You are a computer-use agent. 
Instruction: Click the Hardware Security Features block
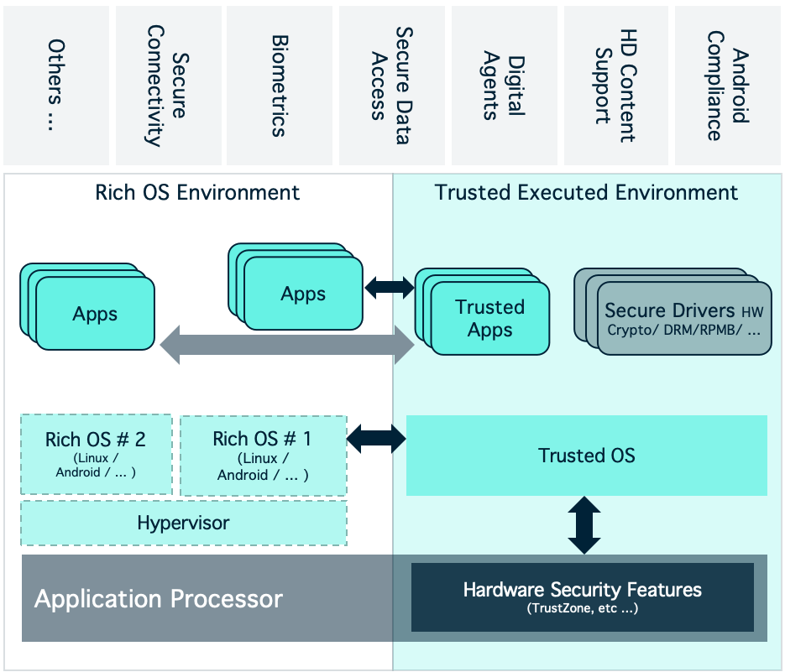pos(583,597)
